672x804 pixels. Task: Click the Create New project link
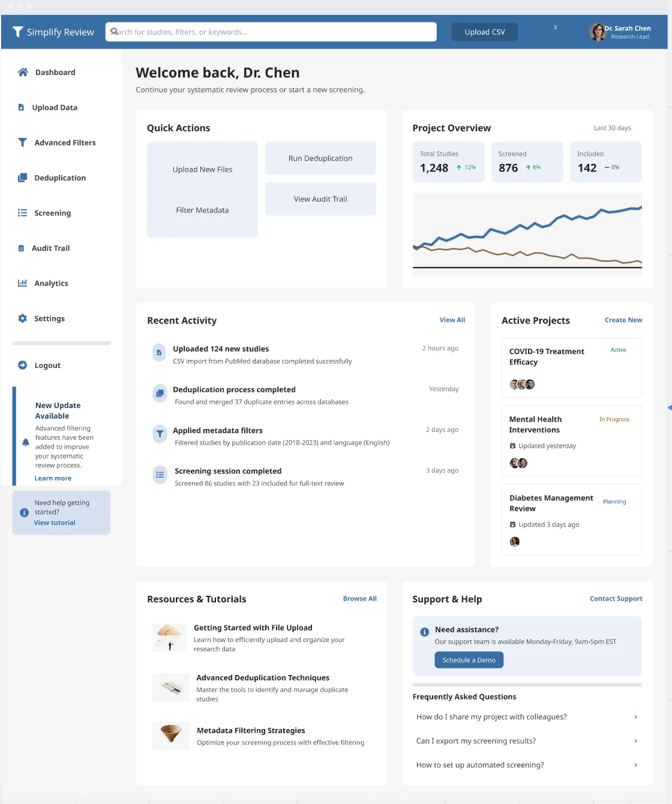click(623, 320)
